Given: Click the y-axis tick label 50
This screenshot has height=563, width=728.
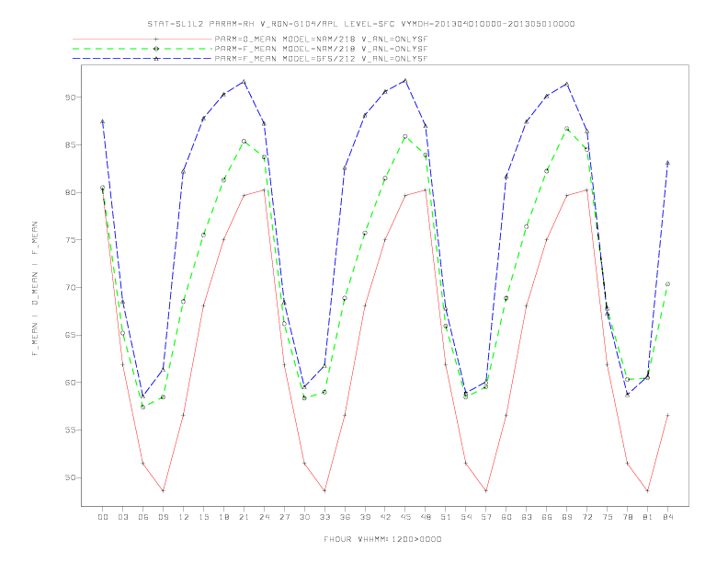Looking at the screenshot, I should (x=70, y=477).
